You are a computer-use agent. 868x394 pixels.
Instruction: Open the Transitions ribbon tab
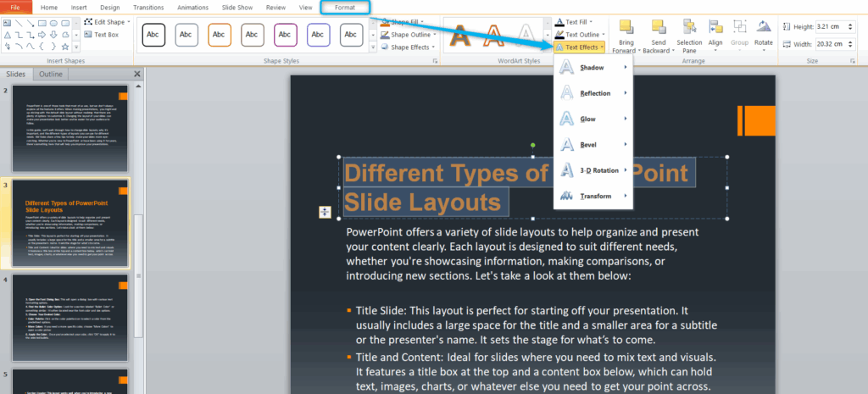tap(148, 7)
